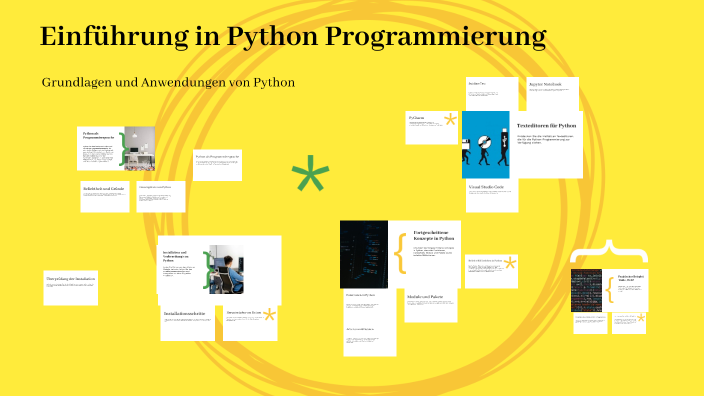Click the orange asterisk on the PyCharm slide

[x=450, y=120]
